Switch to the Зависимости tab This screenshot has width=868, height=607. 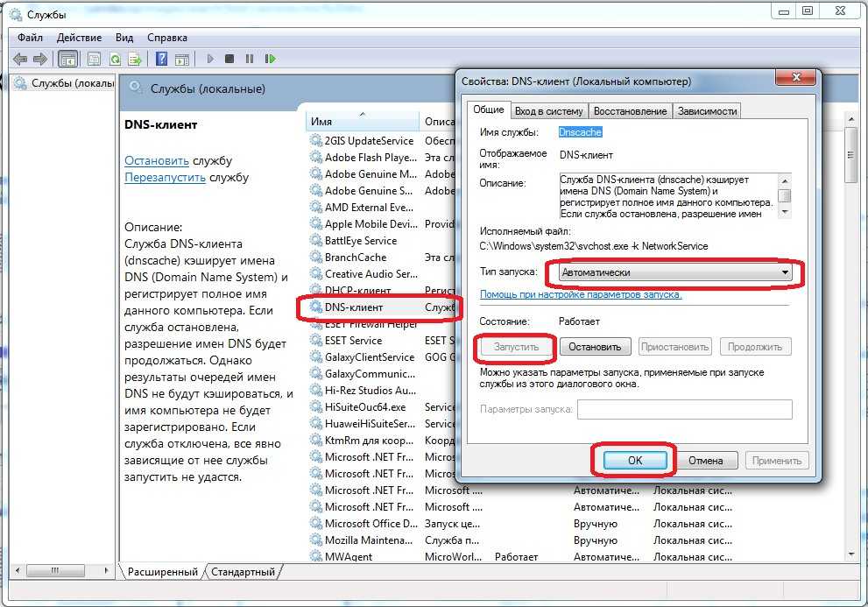pos(708,110)
